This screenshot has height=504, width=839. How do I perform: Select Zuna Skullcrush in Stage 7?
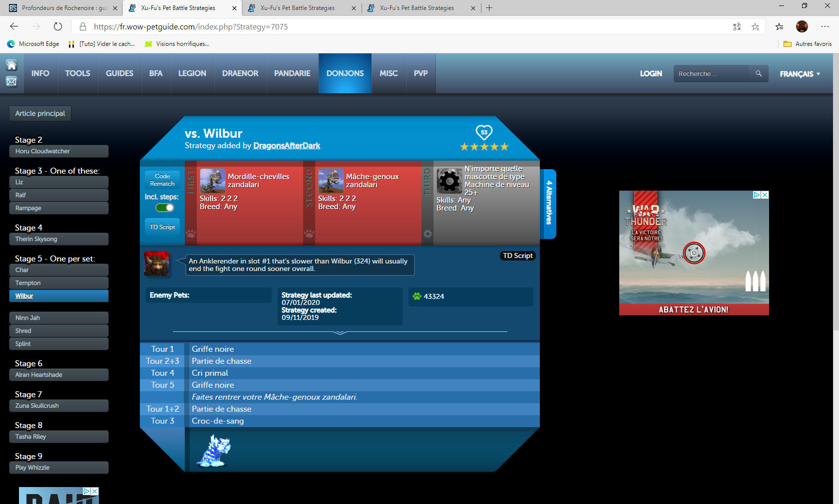(x=59, y=406)
